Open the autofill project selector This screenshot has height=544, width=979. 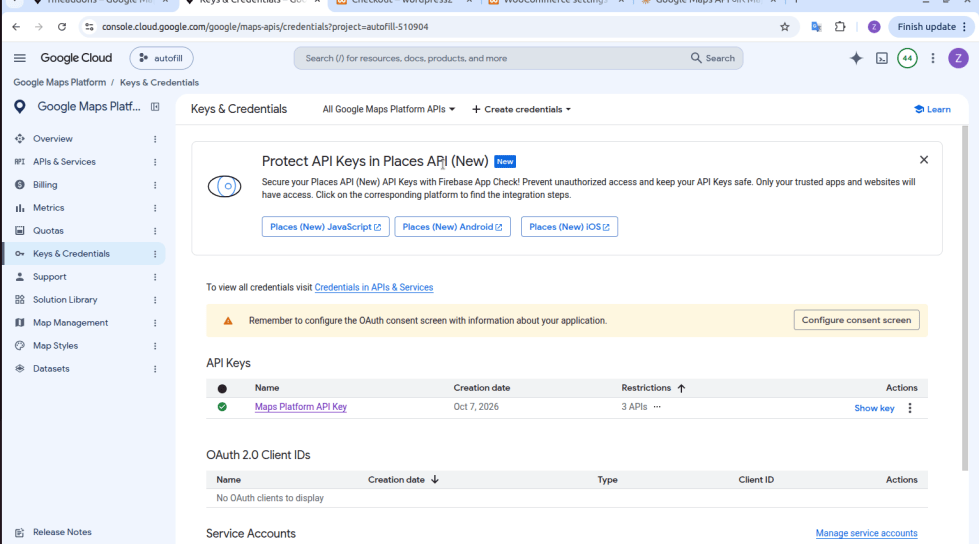coord(161,58)
